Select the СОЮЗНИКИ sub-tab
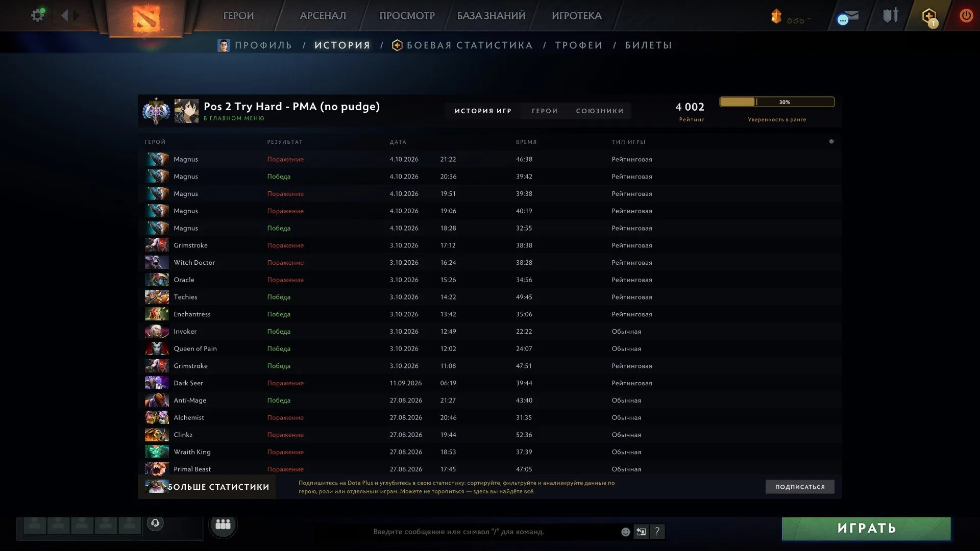Viewport: 980px width, 551px height. (600, 111)
